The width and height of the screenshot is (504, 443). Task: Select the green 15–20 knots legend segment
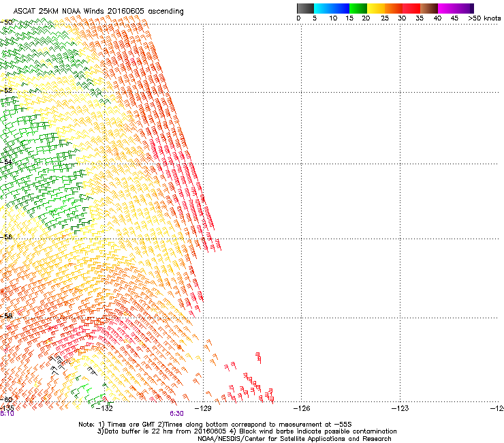[x=358, y=8]
